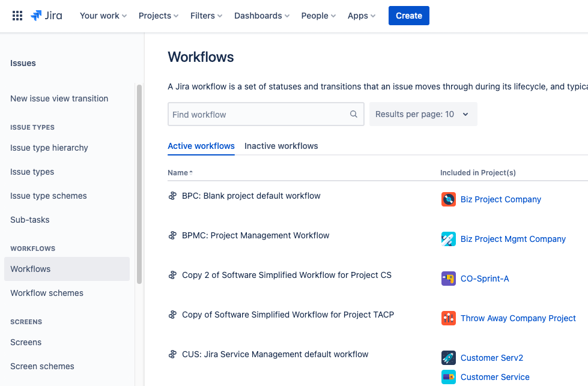Click Copy of Software Simplified Workflow TACP
This screenshot has height=386, width=588.
coord(288,315)
